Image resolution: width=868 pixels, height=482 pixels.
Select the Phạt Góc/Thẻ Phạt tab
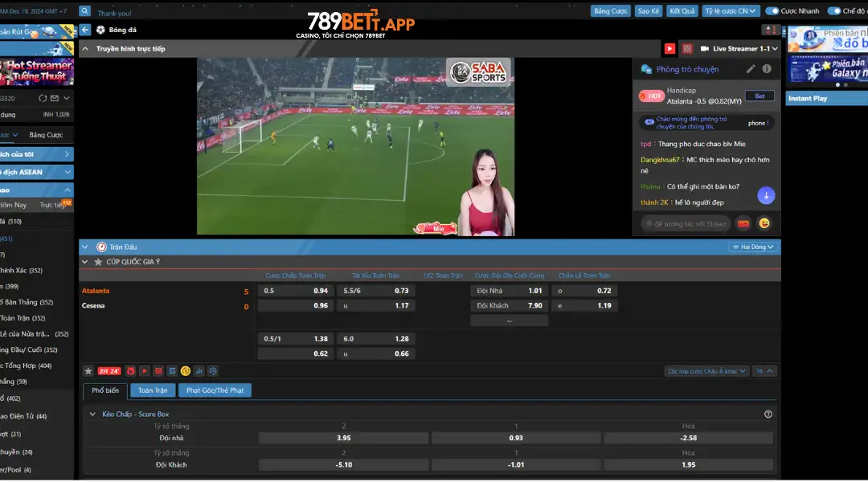tap(215, 390)
